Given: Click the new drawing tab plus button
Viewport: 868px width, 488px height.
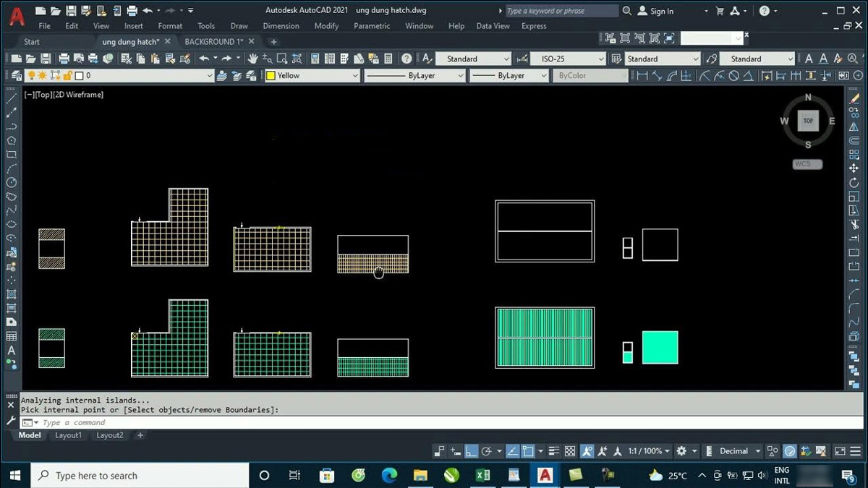Looking at the screenshot, I should [x=273, y=42].
